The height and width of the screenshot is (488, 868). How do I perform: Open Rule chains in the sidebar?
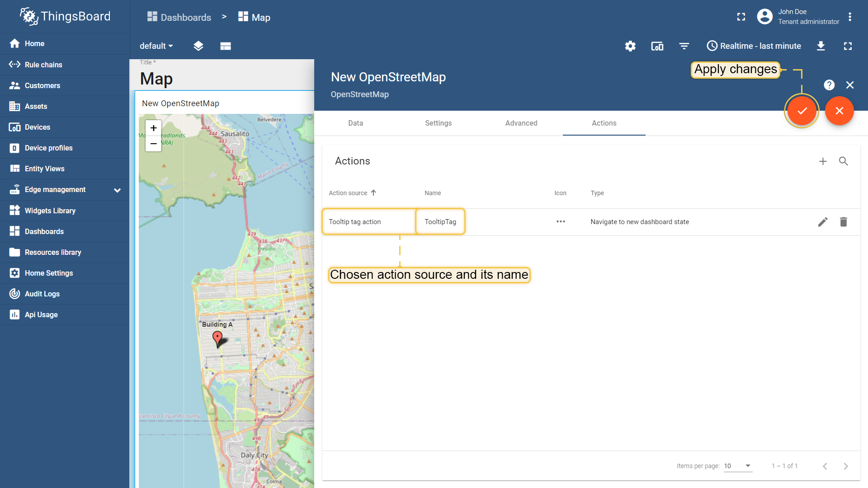[x=64, y=65]
